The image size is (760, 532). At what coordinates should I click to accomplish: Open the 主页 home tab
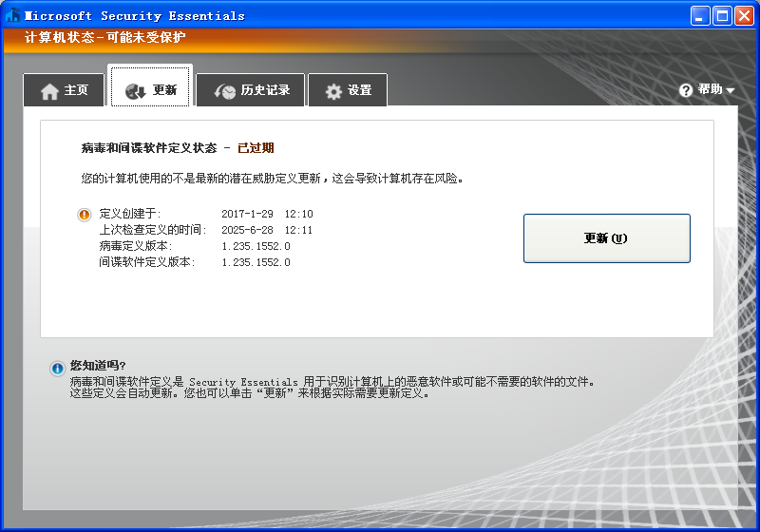(64, 90)
